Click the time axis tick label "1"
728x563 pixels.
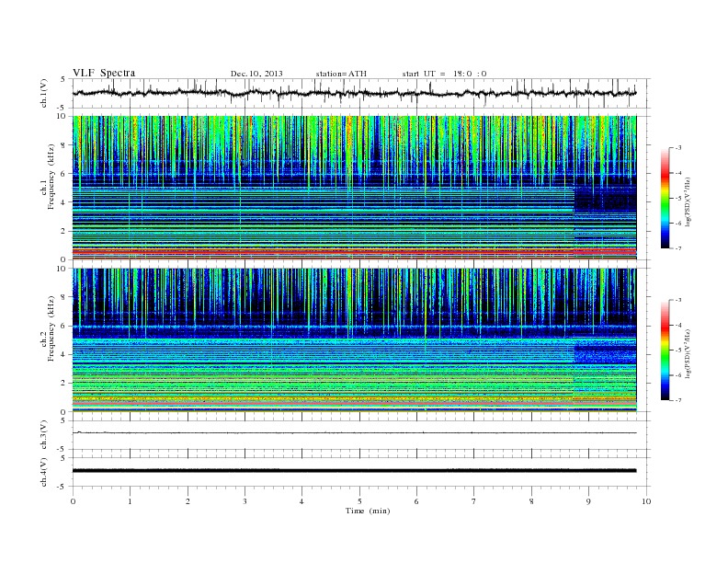pyautogui.click(x=130, y=501)
